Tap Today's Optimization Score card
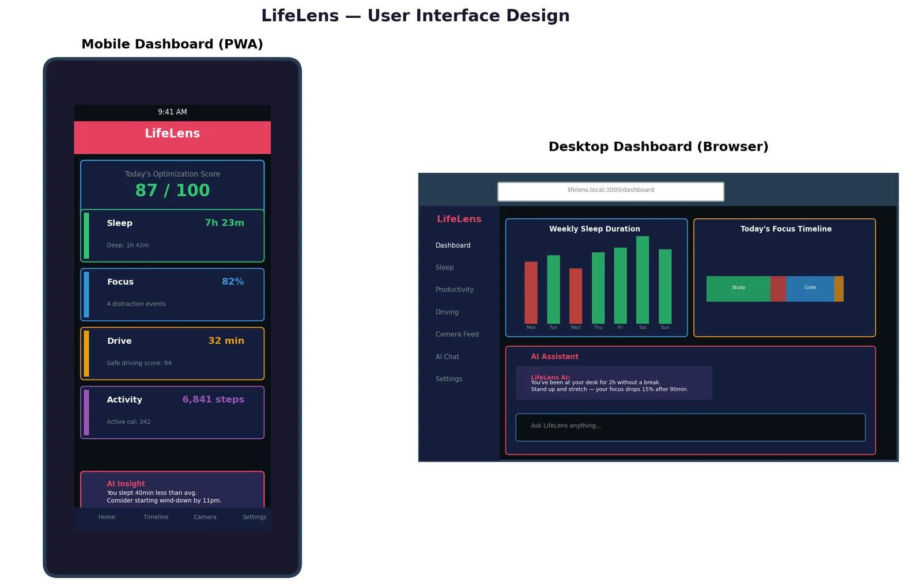922x588 pixels. point(172,185)
